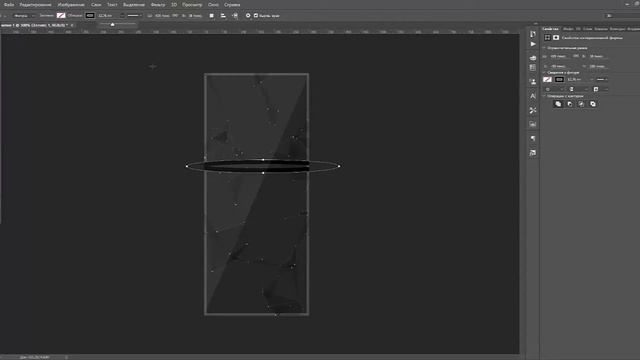Open path alignment in options bar

pos(223,16)
